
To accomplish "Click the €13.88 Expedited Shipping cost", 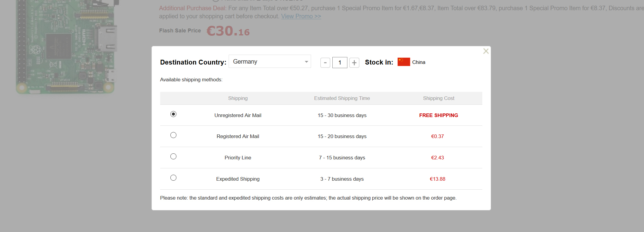I will pyautogui.click(x=438, y=179).
